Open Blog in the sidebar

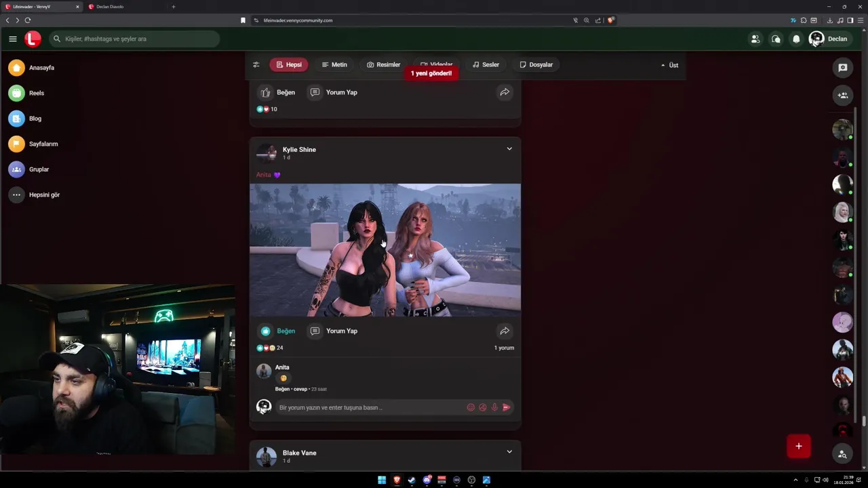pos(26,119)
